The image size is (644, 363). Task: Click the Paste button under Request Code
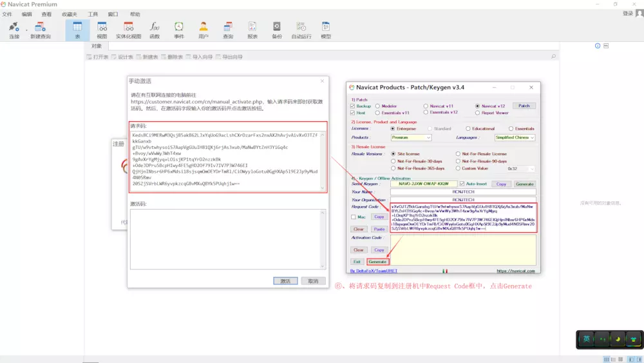point(379,229)
